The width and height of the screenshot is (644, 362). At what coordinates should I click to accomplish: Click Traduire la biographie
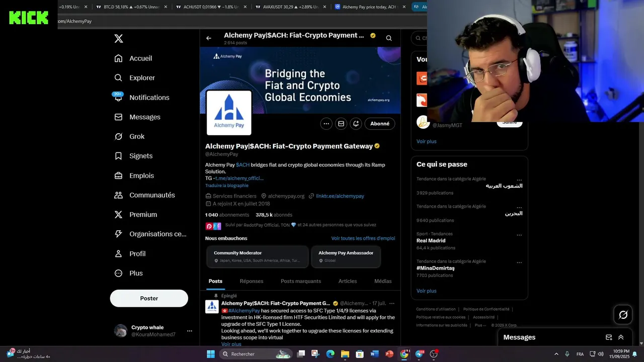[227, 186]
